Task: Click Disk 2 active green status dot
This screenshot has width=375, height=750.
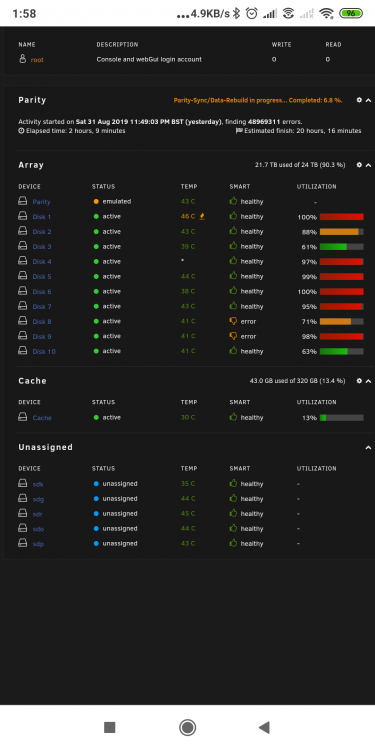Action: click(96, 232)
